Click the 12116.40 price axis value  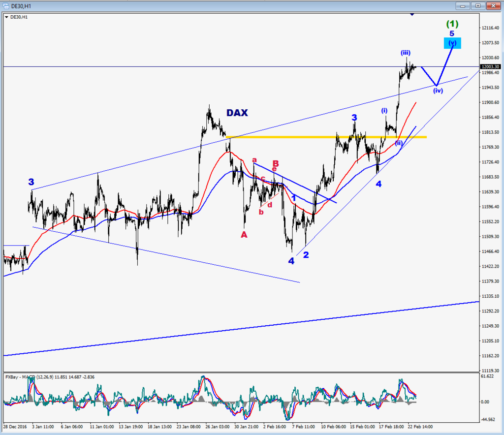tap(490, 28)
